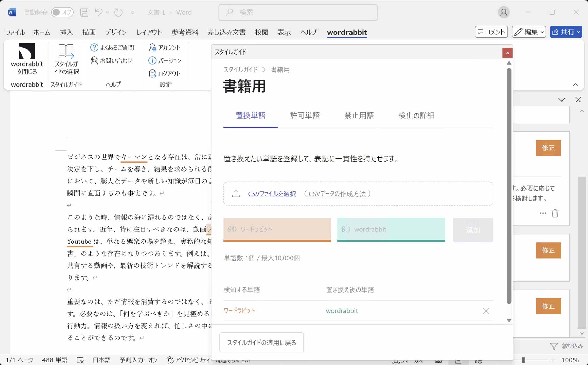Switch to the ホーム tab
Image resolution: width=588 pixels, height=365 pixels.
click(x=42, y=32)
